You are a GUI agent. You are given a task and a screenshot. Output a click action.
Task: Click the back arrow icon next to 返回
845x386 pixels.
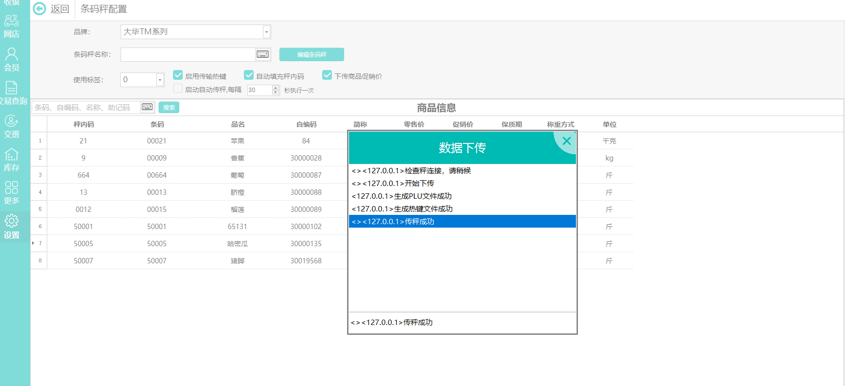click(x=39, y=9)
